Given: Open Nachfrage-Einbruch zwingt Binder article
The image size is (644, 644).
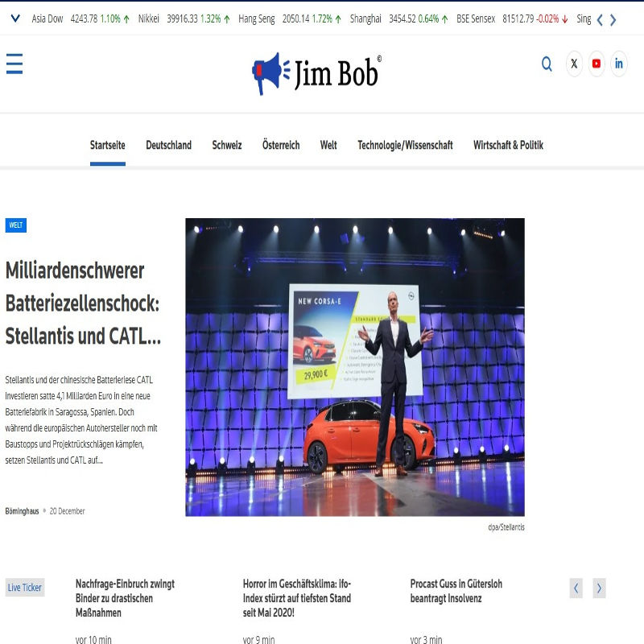Looking at the screenshot, I should [125, 598].
